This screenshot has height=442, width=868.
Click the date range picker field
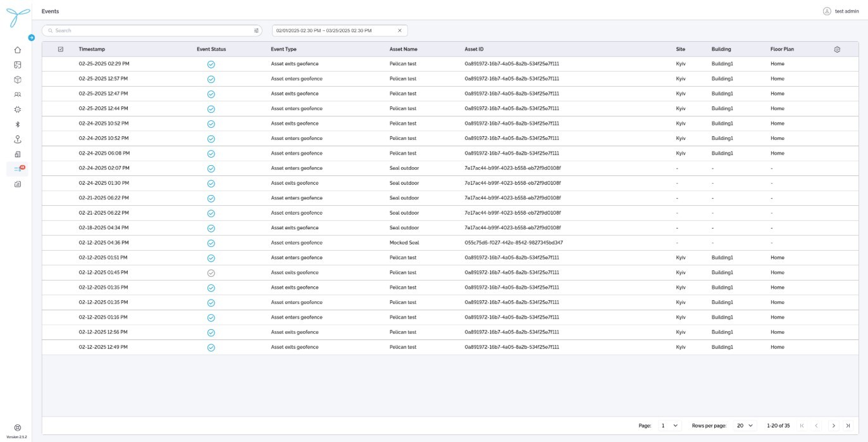tap(332, 30)
